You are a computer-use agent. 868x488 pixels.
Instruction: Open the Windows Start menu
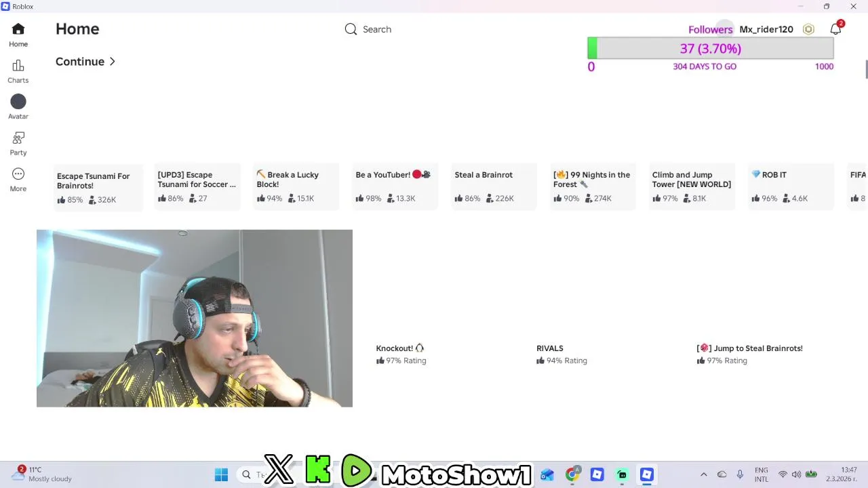(221, 474)
